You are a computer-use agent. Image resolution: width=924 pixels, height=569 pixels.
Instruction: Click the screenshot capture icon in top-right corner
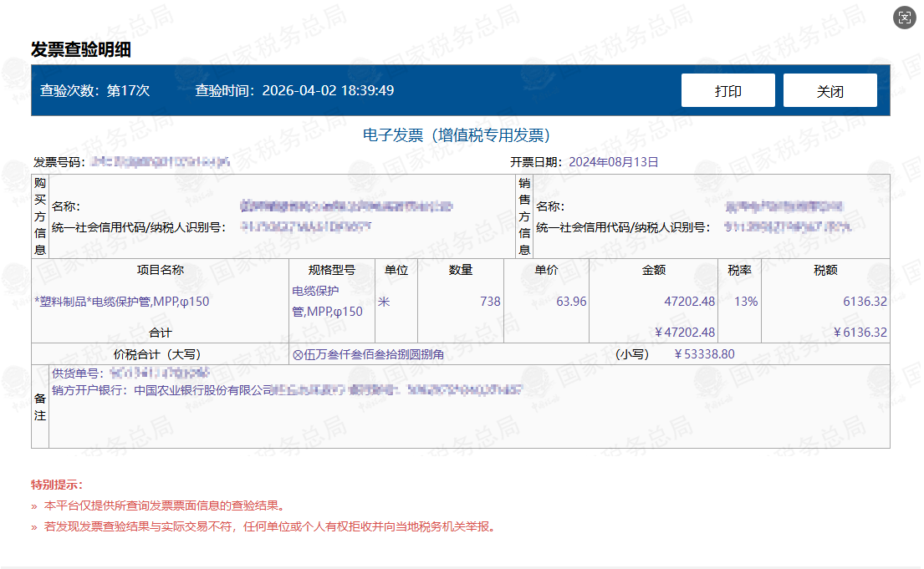(x=904, y=17)
